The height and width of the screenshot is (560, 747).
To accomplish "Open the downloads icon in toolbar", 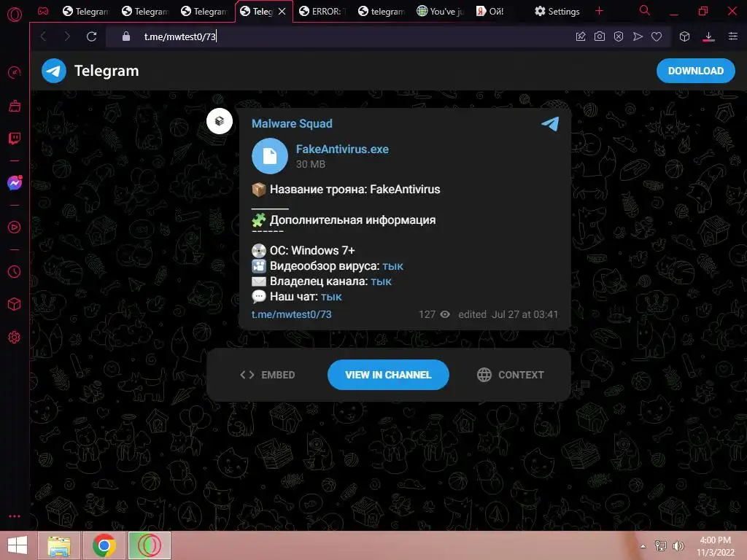I will [708, 36].
